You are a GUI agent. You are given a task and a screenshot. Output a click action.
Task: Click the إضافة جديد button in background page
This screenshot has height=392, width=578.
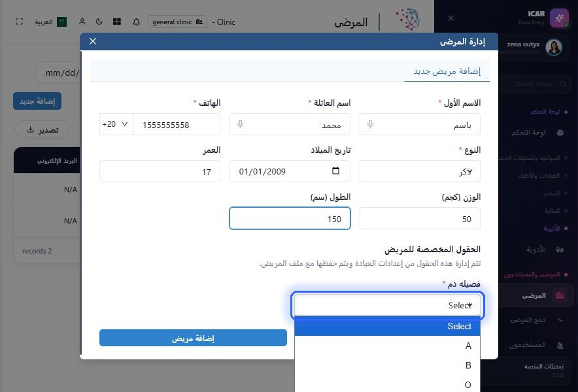[37, 101]
